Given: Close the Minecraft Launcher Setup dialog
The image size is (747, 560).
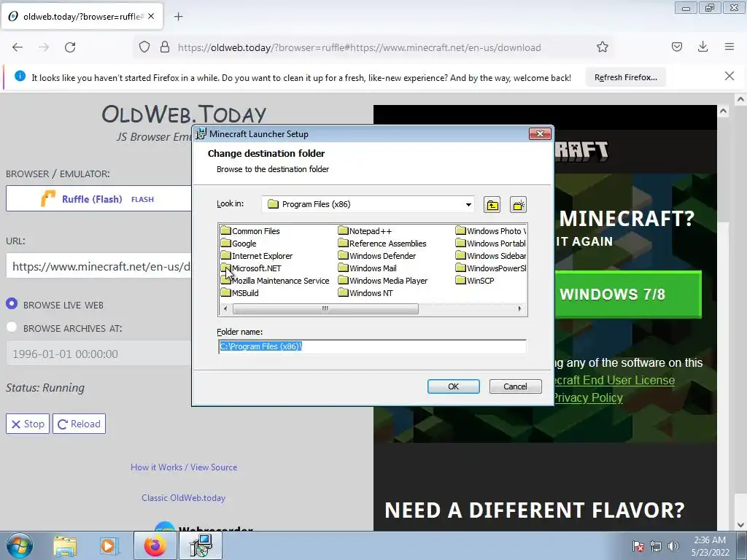Looking at the screenshot, I should [x=540, y=134].
